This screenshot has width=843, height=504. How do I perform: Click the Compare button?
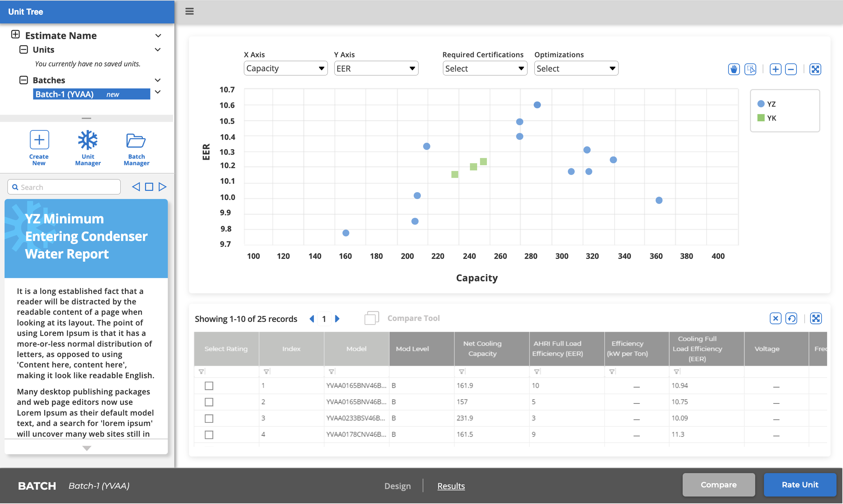point(718,485)
